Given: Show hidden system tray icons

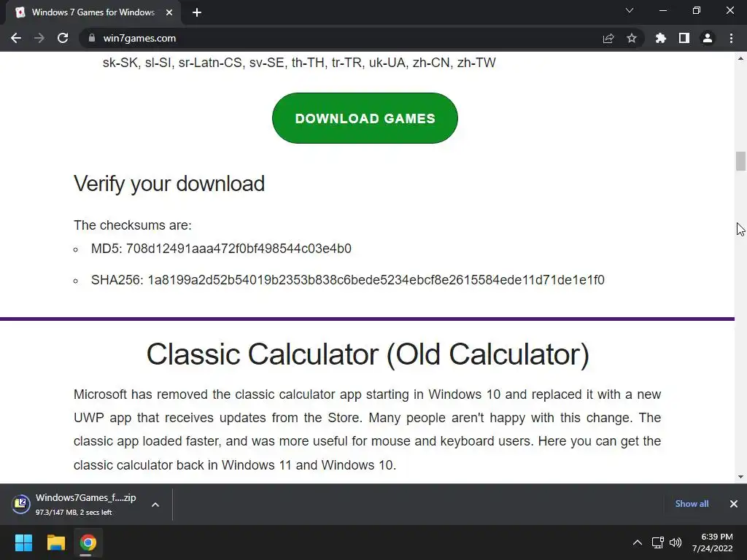Looking at the screenshot, I should click(637, 542).
